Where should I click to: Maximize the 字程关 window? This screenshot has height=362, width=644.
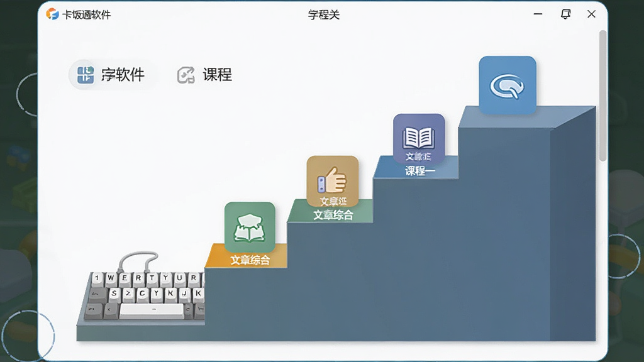click(x=565, y=14)
